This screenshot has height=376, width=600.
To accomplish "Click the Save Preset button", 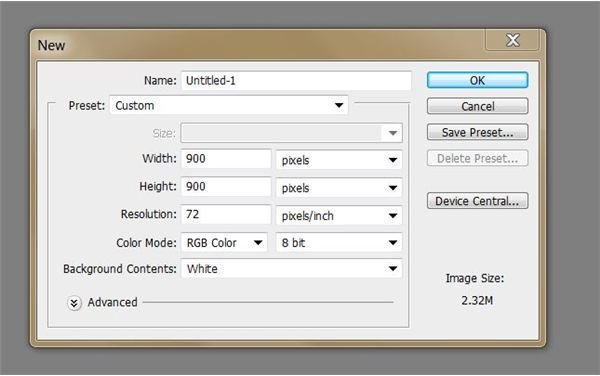I will click(x=478, y=132).
